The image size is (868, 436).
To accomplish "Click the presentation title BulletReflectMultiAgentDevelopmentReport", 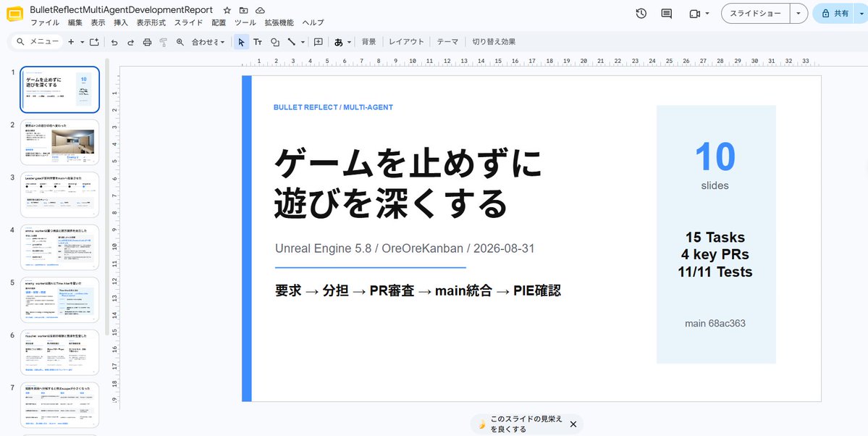I will pos(121,10).
